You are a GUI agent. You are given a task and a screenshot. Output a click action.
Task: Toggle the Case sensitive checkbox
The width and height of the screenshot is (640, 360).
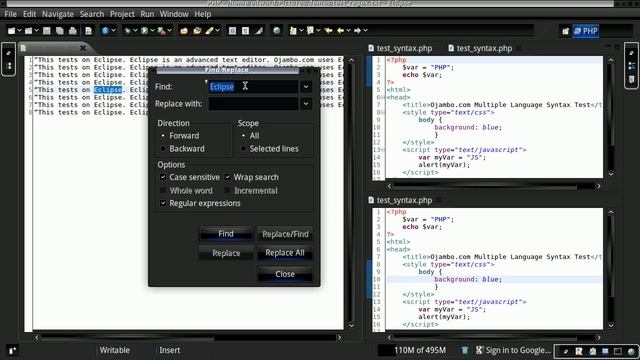click(x=163, y=177)
